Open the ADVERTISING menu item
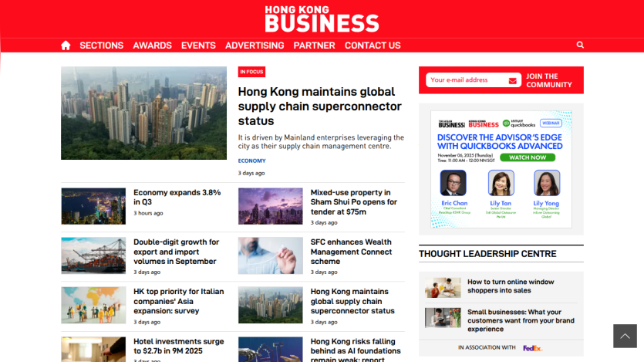 pos(255,46)
